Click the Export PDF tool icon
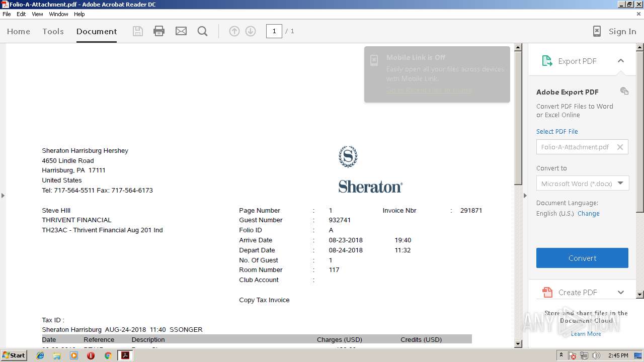644x362 pixels. (547, 61)
